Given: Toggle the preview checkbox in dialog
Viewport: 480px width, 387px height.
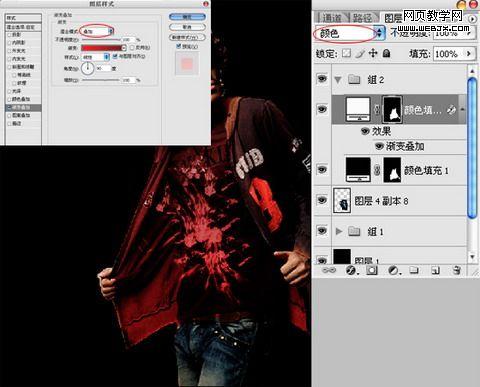Looking at the screenshot, I should coord(178,46).
